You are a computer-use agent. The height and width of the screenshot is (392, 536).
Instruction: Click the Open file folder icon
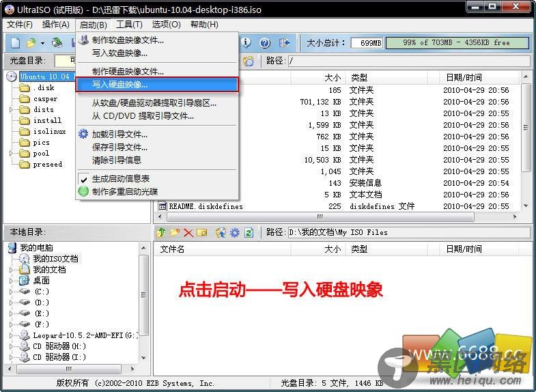(x=31, y=43)
